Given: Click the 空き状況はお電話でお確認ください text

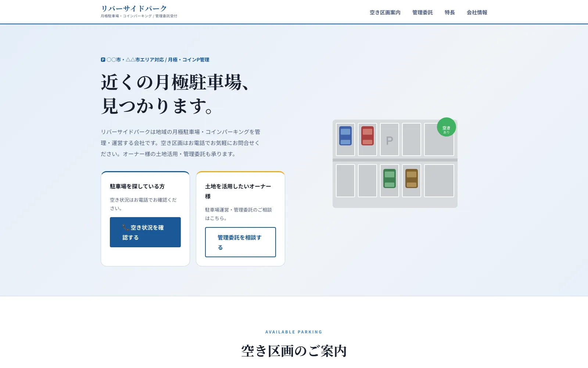Looking at the screenshot, I should tap(143, 204).
